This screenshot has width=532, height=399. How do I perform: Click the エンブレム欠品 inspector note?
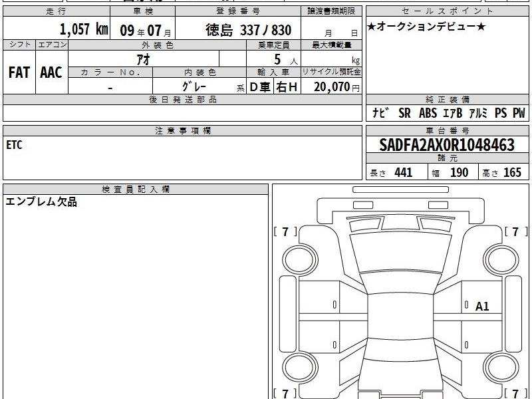[x=41, y=201]
